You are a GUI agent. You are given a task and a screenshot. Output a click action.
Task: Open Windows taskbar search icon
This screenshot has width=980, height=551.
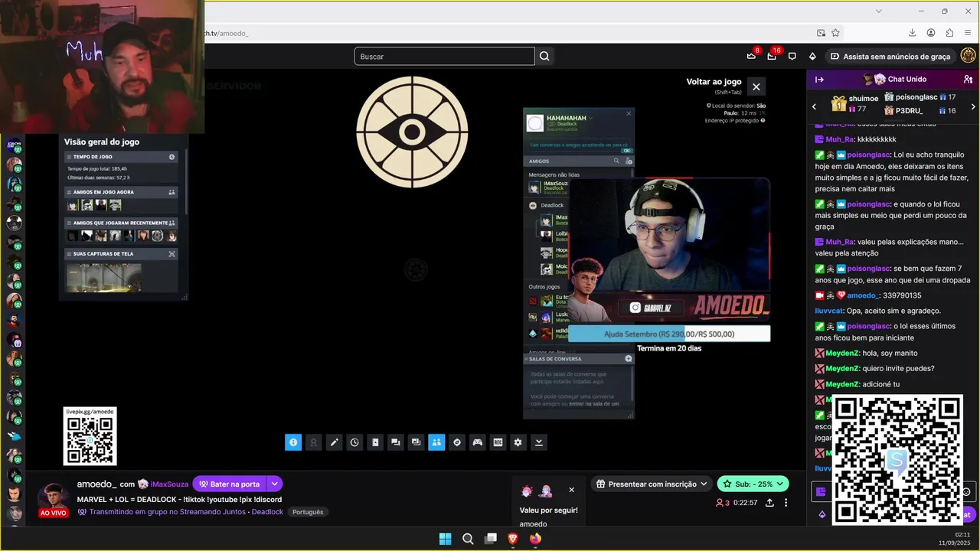pyautogui.click(x=468, y=539)
